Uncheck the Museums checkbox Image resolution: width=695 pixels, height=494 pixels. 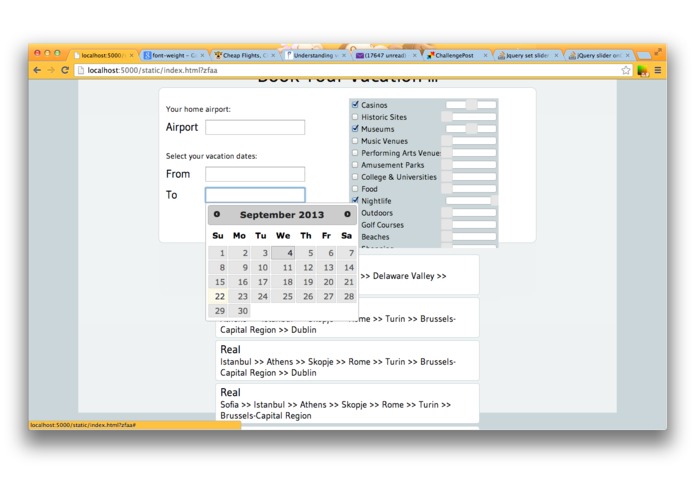click(x=355, y=128)
